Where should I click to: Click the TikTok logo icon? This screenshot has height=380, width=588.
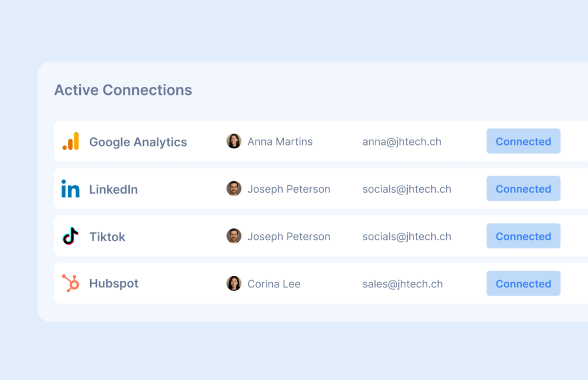[x=70, y=236]
